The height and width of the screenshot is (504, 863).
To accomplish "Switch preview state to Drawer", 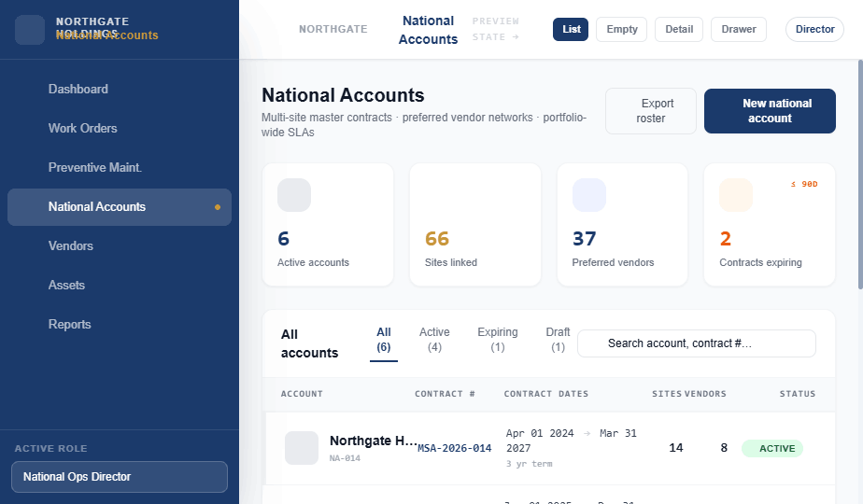I will [x=739, y=29].
